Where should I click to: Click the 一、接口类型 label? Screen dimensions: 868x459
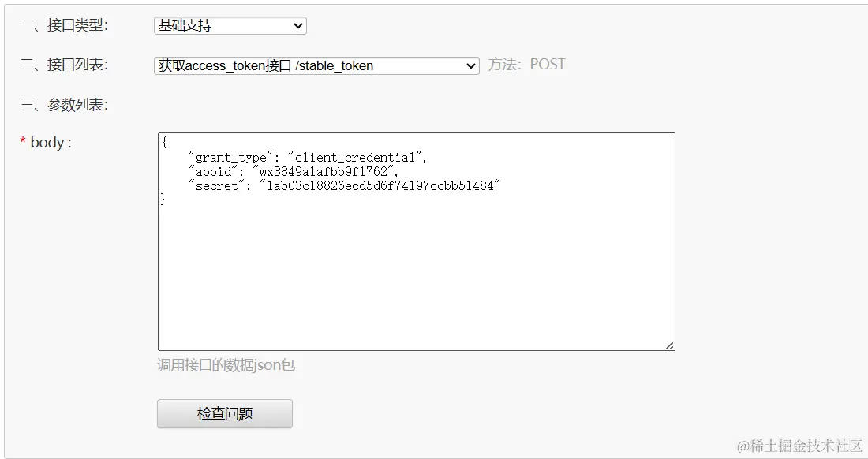(64, 25)
